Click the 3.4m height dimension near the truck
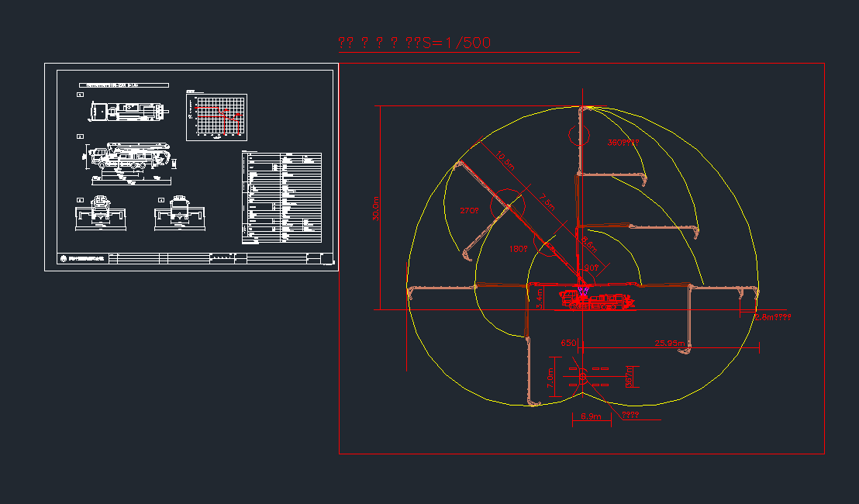 point(540,296)
